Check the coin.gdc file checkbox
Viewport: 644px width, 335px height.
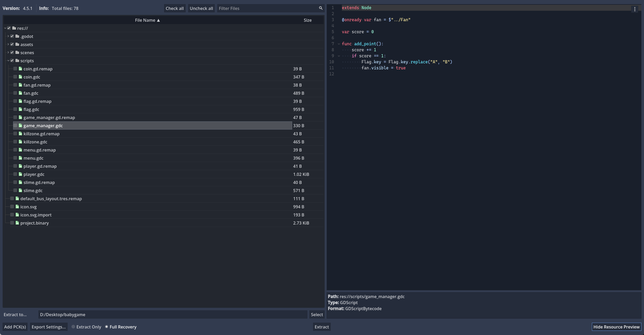click(x=15, y=77)
